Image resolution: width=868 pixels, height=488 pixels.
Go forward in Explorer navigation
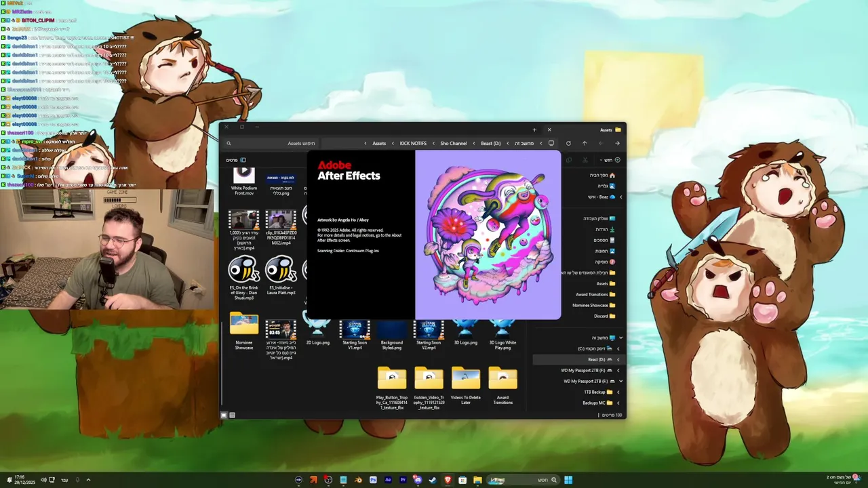point(601,143)
